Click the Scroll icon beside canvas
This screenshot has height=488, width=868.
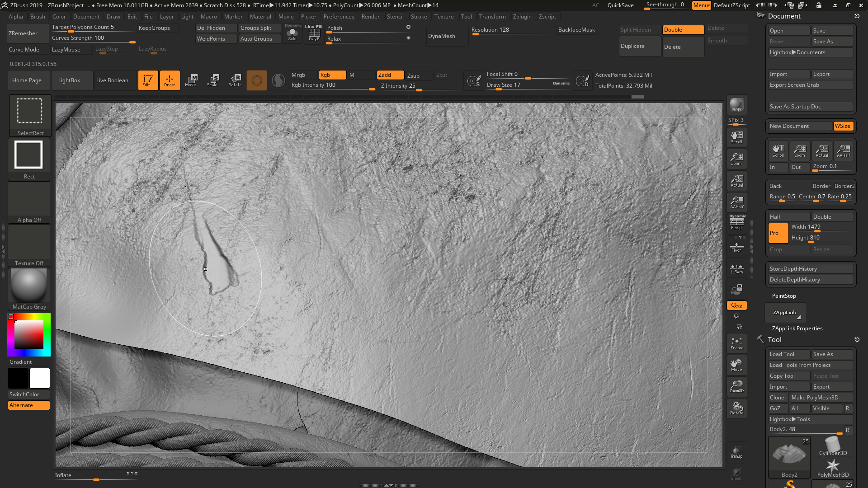pyautogui.click(x=736, y=137)
